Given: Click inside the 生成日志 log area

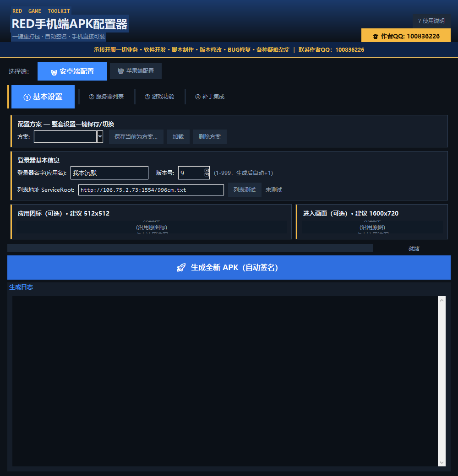Looking at the screenshot, I should click(225, 381).
